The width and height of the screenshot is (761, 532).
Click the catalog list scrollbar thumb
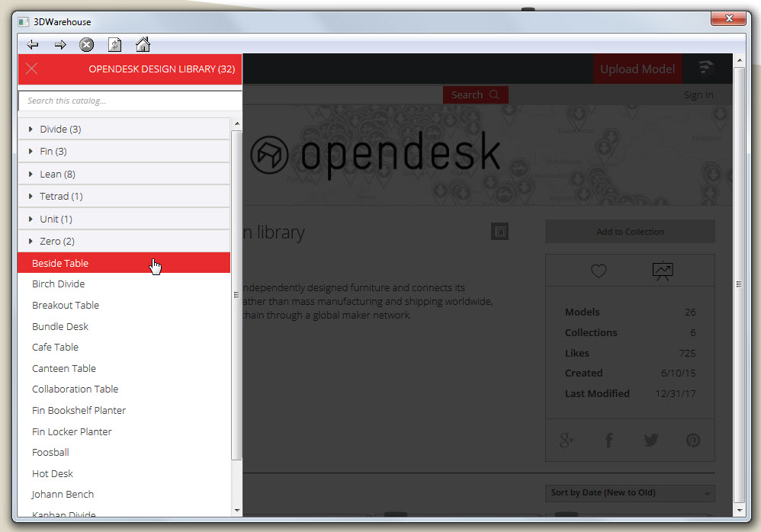(236, 295)
